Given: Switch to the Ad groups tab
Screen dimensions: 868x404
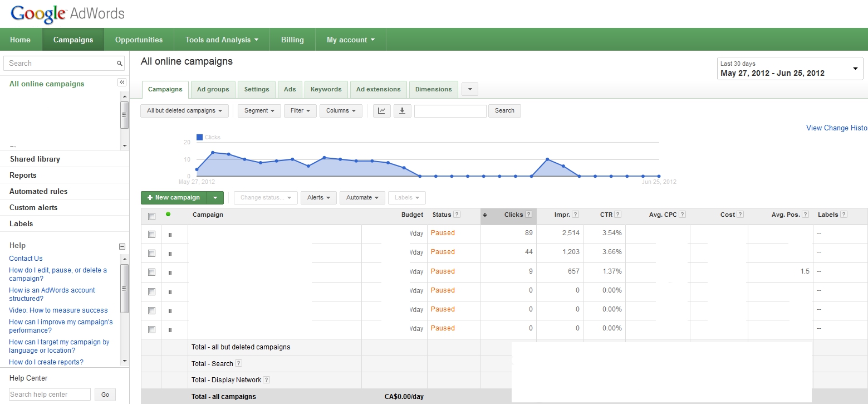Looking at the screenshot, I should point(213,90).
